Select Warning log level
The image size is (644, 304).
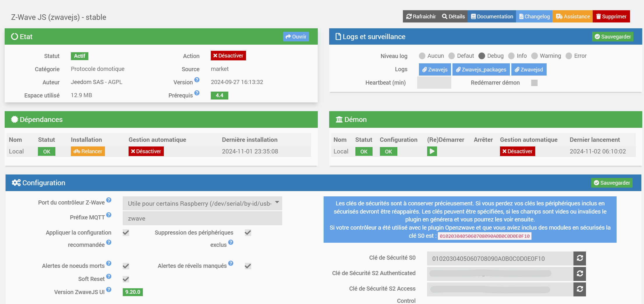(534, 56)
